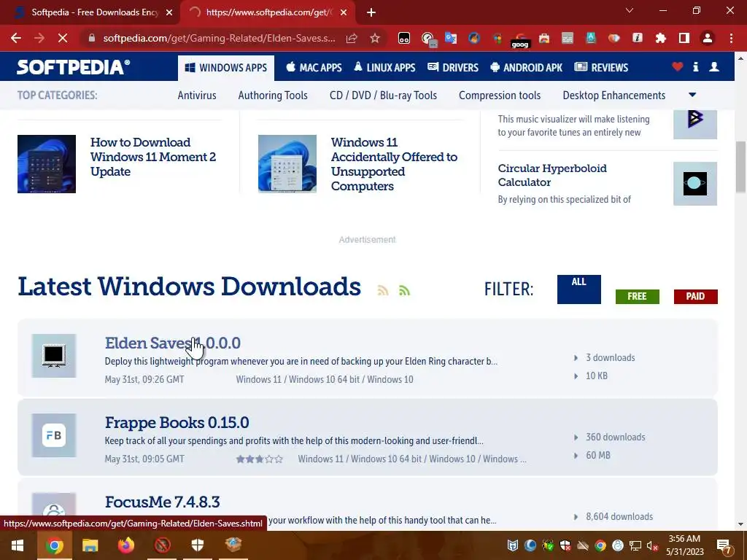This screenshot has width=747, height=560.
Task: Open Softpedia user account icon
Action: click(714, 67)
